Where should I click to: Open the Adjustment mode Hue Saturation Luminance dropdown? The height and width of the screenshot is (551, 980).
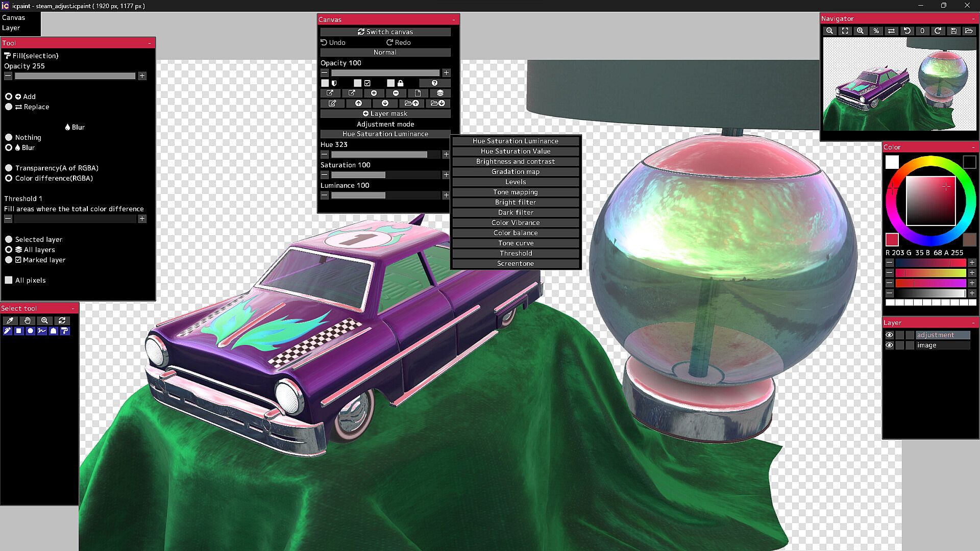click(x=385, y=134)
